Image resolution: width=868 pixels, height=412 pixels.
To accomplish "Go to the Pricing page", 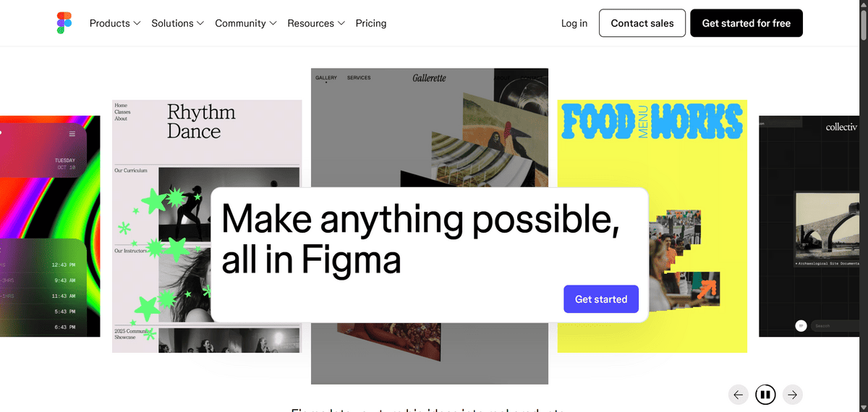I will coord(371,23).
